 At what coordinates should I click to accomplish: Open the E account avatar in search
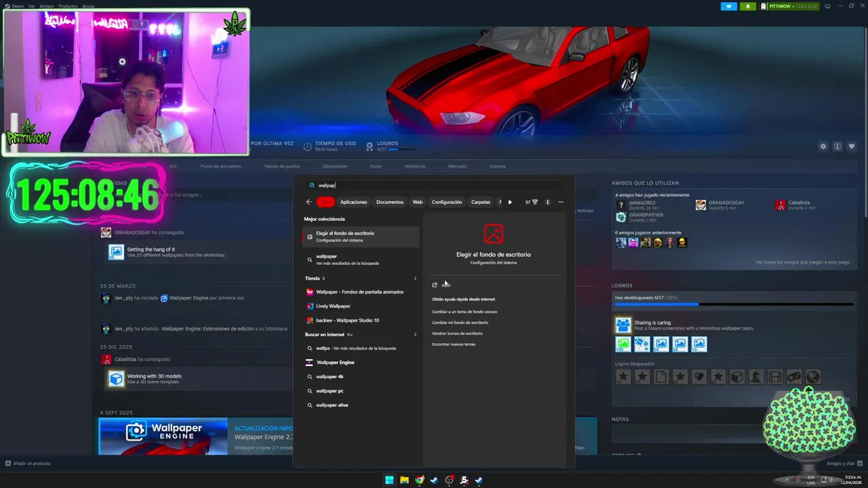548,202
